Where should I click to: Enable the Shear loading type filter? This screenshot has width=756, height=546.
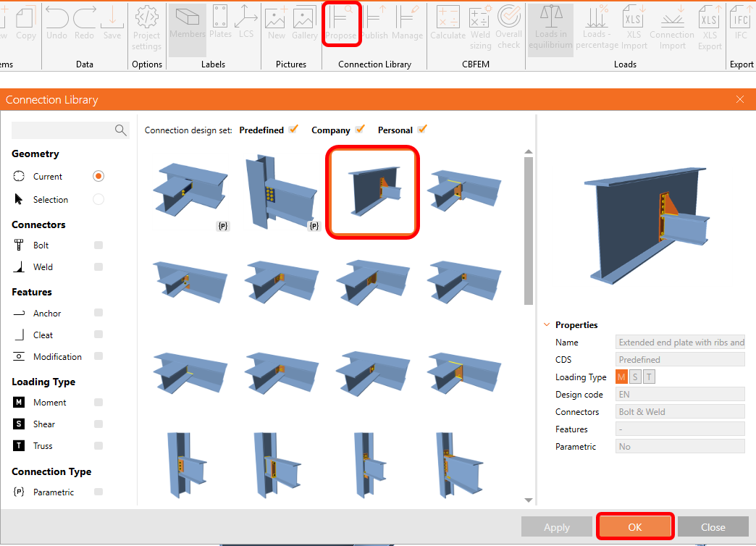pos(98,424)
